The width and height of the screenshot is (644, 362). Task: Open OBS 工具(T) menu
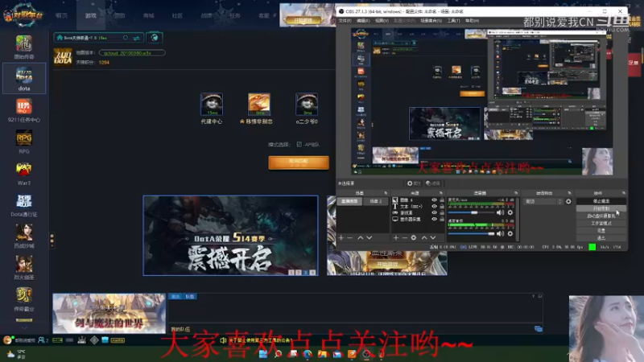[453, 21]
